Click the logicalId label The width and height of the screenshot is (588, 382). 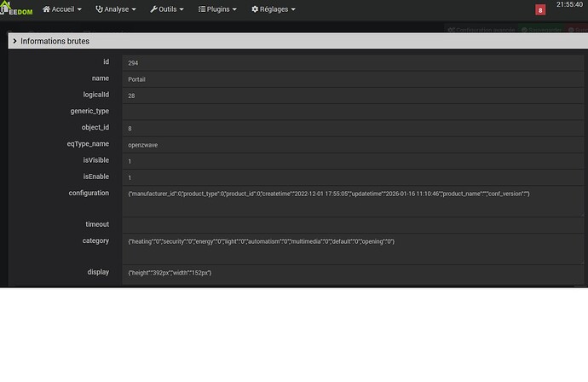(96, 95)
